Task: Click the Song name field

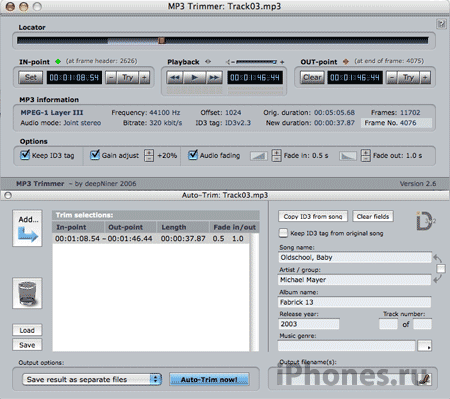Action: tap(355, 257)
